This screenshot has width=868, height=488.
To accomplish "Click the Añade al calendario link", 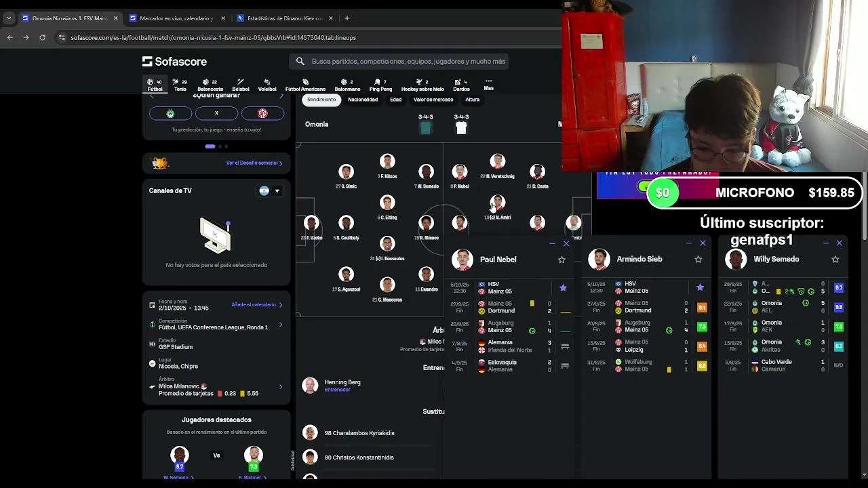I will click(256, 305).
